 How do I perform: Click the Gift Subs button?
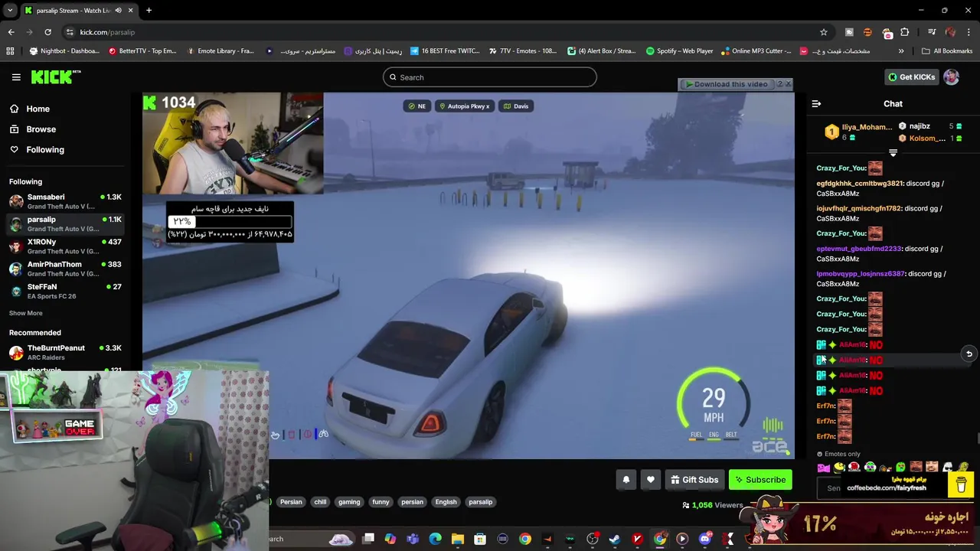(x=694, y=480)
